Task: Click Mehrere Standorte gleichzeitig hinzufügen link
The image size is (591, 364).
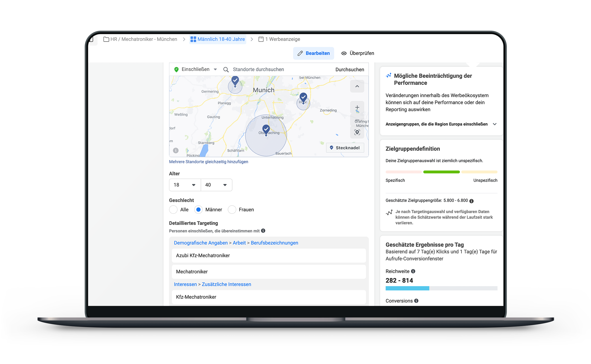Action: 209,162
